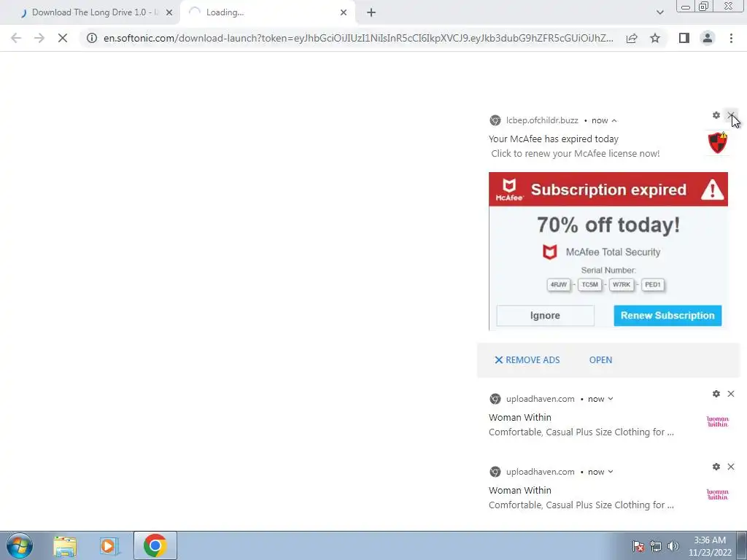Click the second Woman Within logo
Viewport: 747px width, 560px height.
718,495
